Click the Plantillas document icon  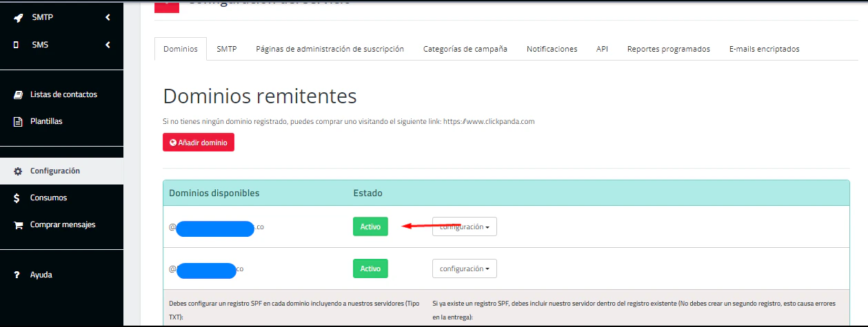pyautogui.click(x=18, y=121)
